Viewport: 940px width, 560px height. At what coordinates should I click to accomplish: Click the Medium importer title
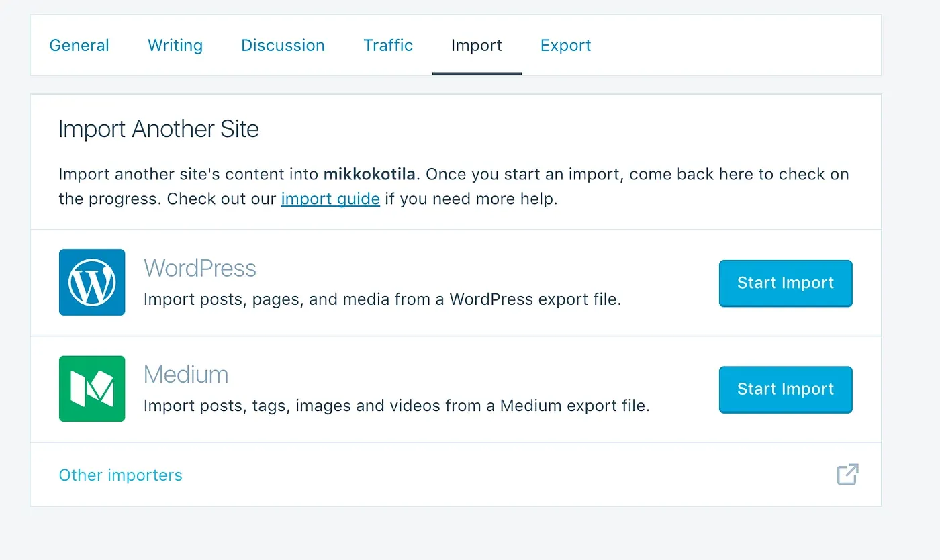(x=186, y=375)
